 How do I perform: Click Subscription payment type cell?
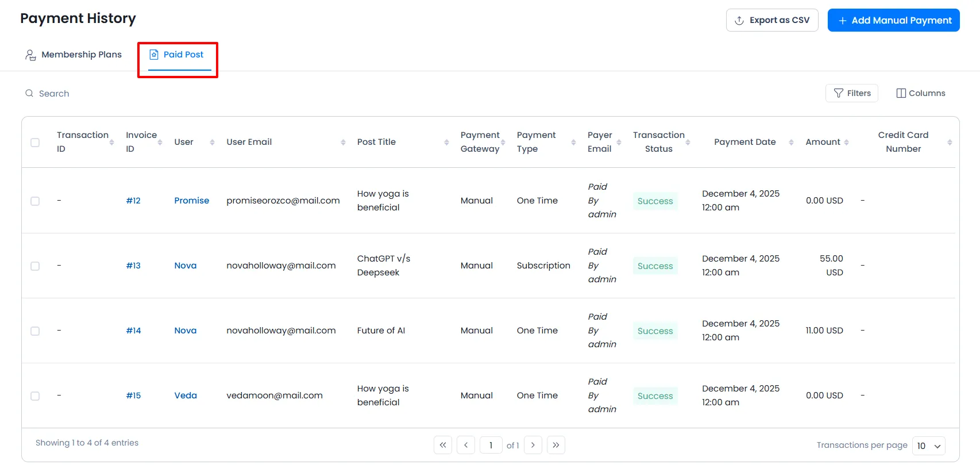(543, 266)
